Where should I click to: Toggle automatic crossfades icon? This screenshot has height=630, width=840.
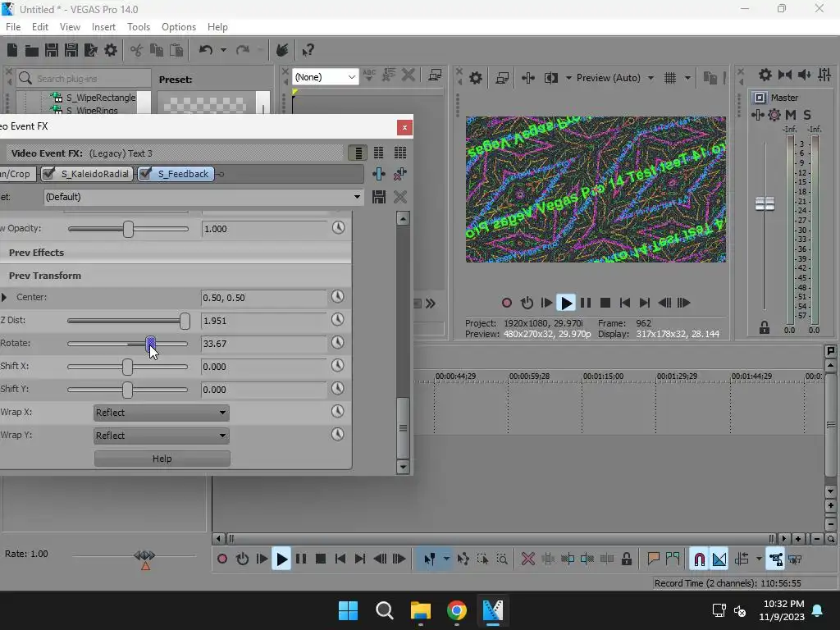[x=719, y=559]
